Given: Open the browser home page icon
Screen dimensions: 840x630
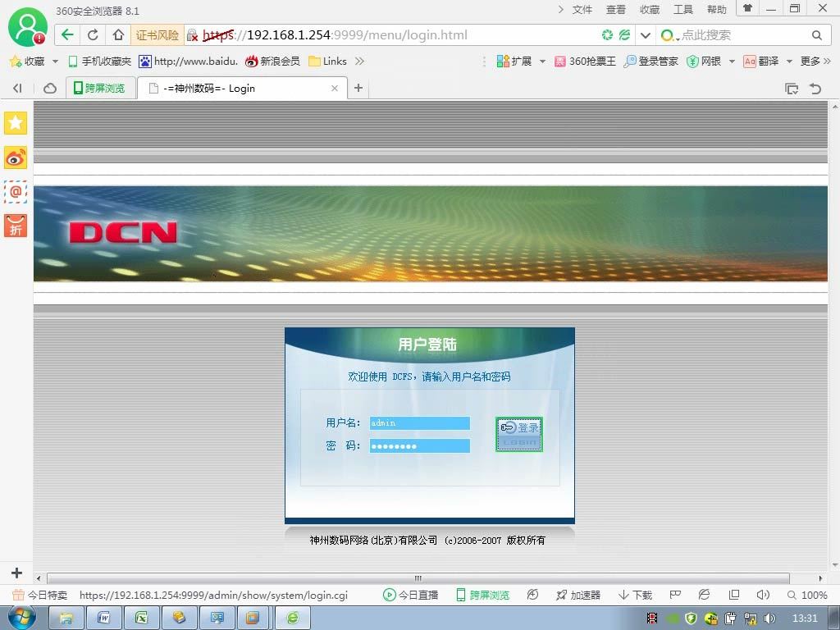Looking at the screenshot, I should coord(118,35).
